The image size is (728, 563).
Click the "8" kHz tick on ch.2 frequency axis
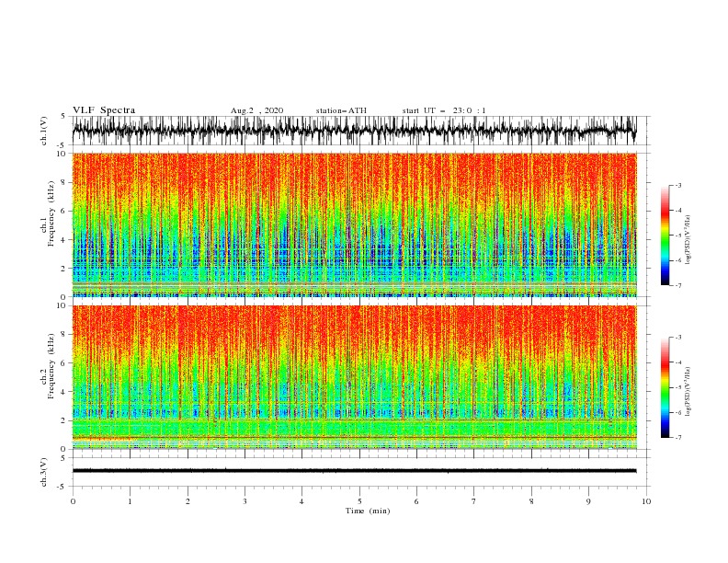click(x=63, y=335)
